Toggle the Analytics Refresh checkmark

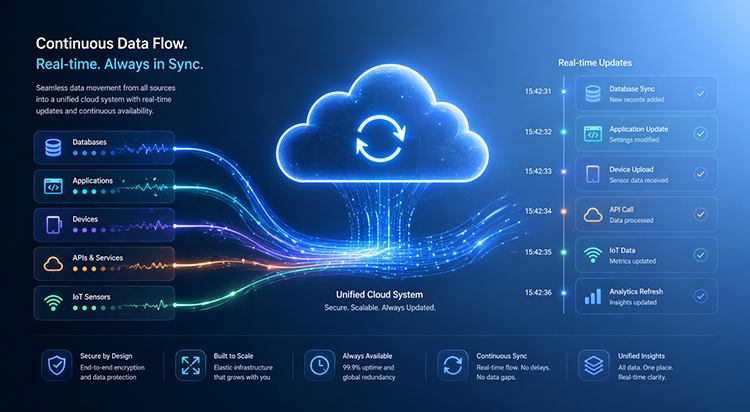click(701, 296)
